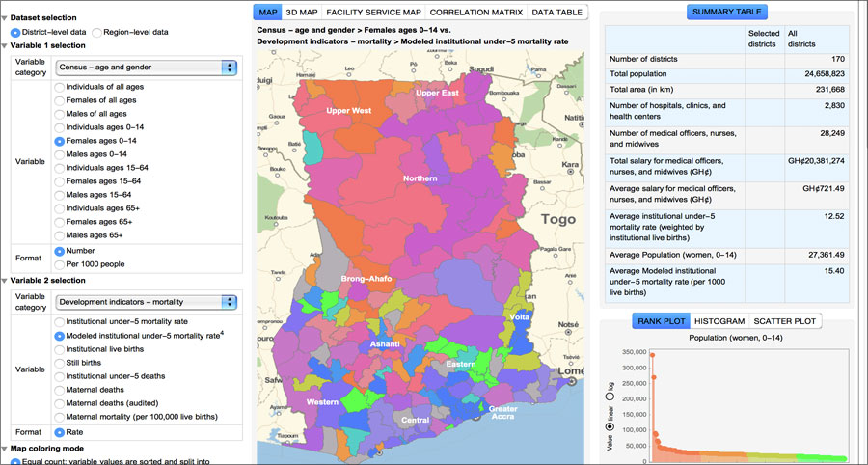
Task: Switch to SCATTER PLOT view
Action: pyautogui.click(x=785, y=321)
